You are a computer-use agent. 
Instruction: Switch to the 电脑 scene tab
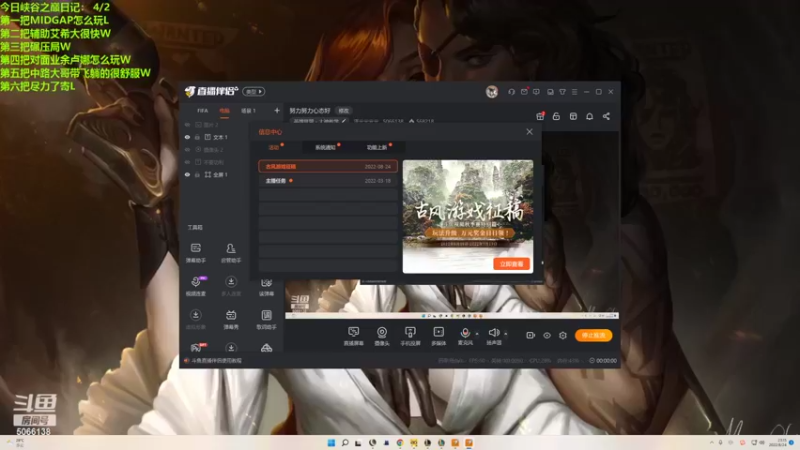pyautogui.click(x=224, y=111)
